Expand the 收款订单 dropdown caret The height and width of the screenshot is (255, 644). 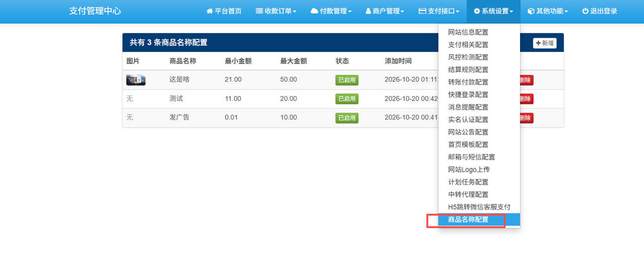(295, 12)
